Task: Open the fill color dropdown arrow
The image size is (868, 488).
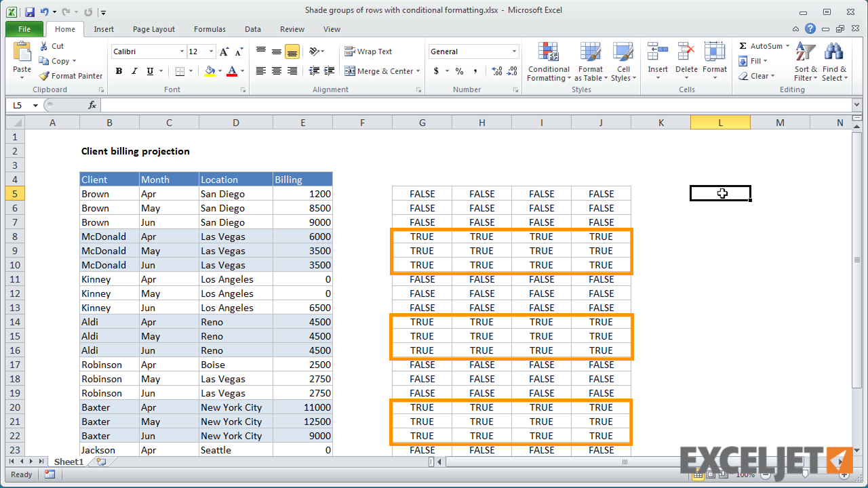Action: tap(220, 71)
